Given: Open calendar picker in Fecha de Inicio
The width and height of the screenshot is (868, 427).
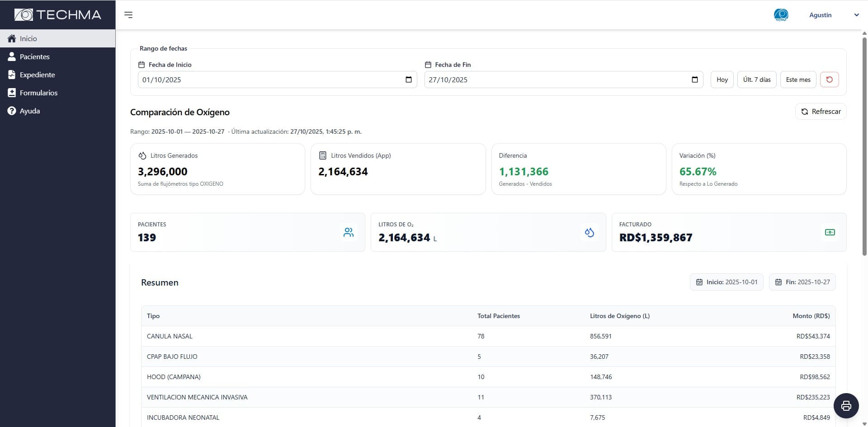Looking at the screenshot, I should 409,80.
